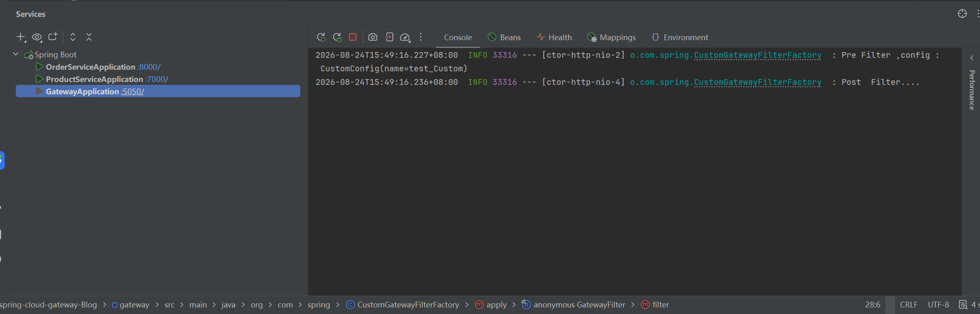Open the :5050/ port link
980x314 pixels.
(x=132, y=91)
